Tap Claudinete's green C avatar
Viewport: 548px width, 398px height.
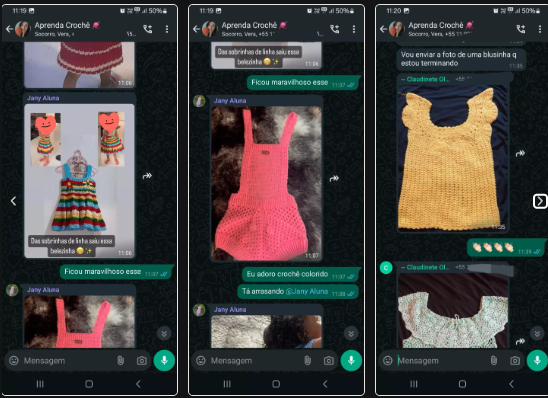(386, 268)
